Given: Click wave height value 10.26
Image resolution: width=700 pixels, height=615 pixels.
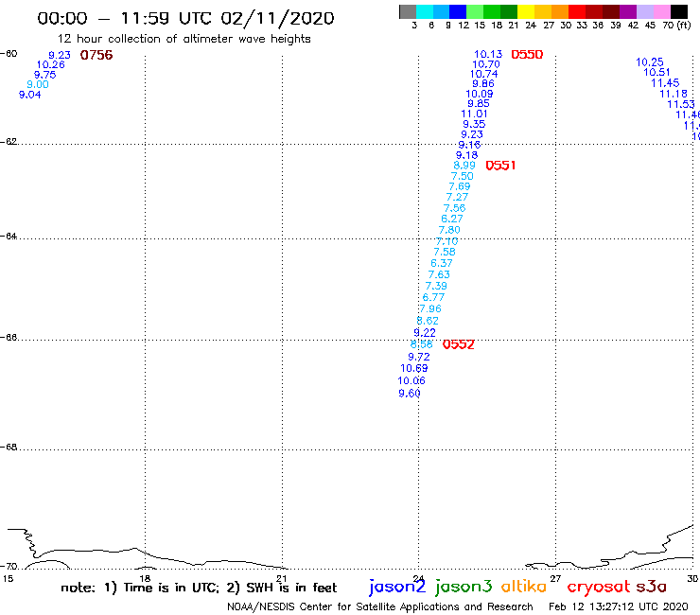Looking at the screenshot, I should 50,64.
